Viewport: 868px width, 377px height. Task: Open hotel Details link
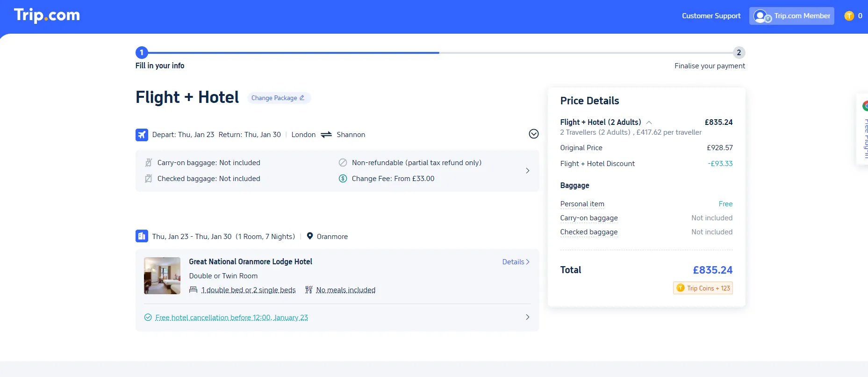(516, 262)
